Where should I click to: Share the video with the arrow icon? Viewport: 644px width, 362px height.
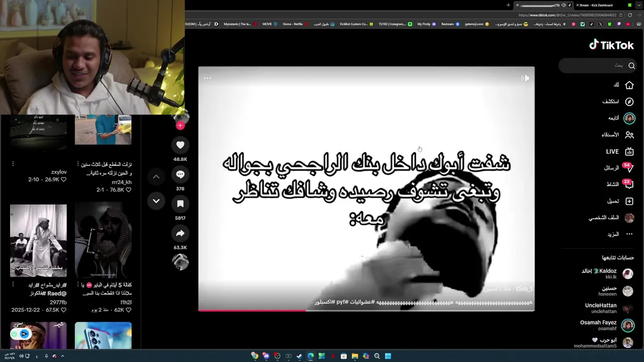[180, 233]
